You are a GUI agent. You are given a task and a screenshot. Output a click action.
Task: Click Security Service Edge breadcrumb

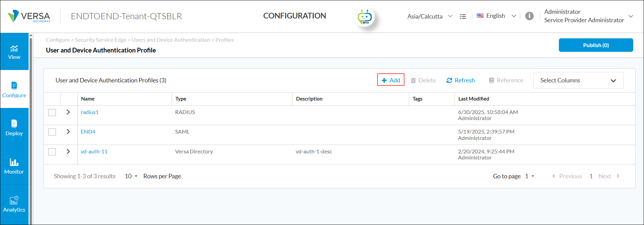(101, 40)
